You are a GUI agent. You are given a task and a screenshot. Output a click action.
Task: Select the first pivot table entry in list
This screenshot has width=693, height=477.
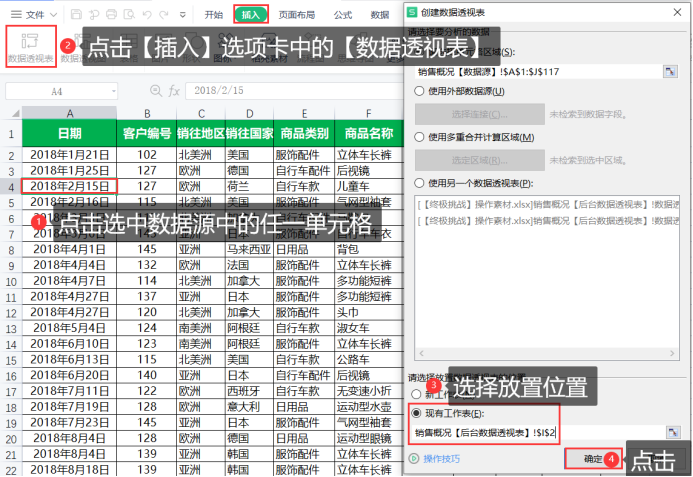click(547, 205)
